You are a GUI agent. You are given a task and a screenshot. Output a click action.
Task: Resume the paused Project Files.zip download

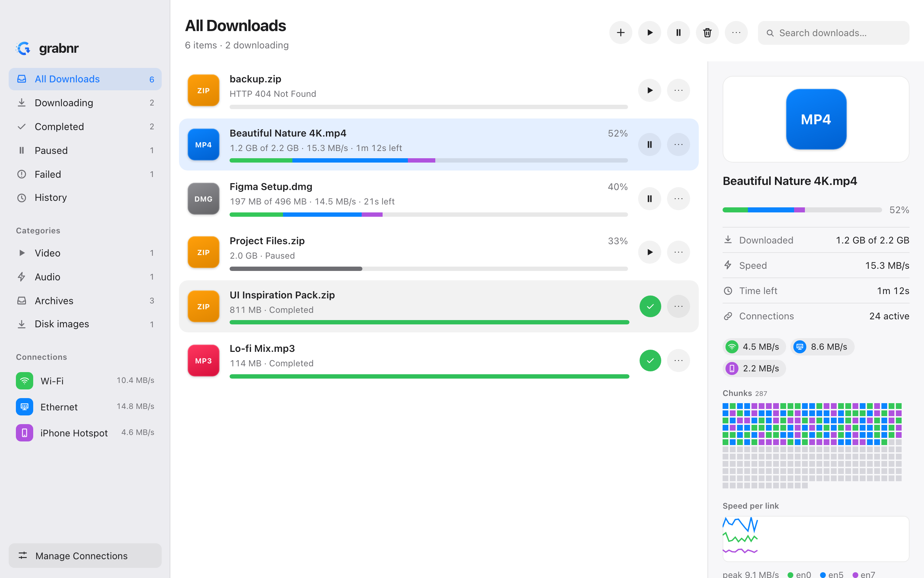coord(649,252)
